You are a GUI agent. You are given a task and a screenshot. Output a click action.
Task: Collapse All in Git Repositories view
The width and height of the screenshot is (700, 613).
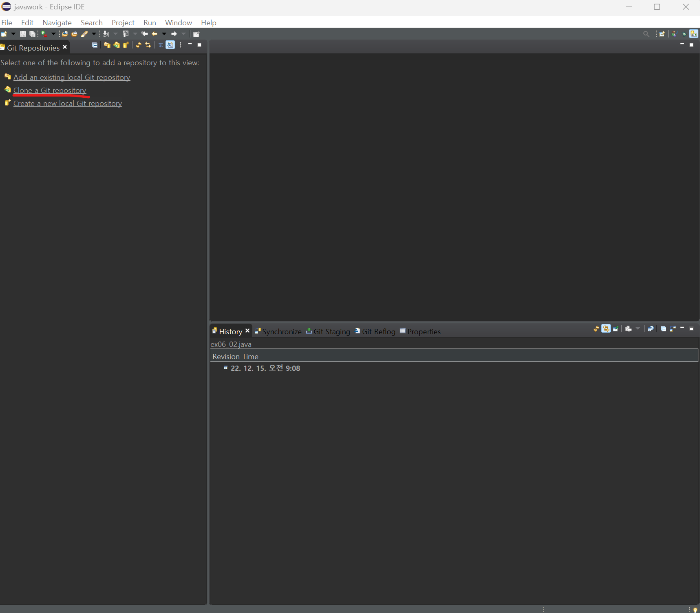click(x=95, y=45)
